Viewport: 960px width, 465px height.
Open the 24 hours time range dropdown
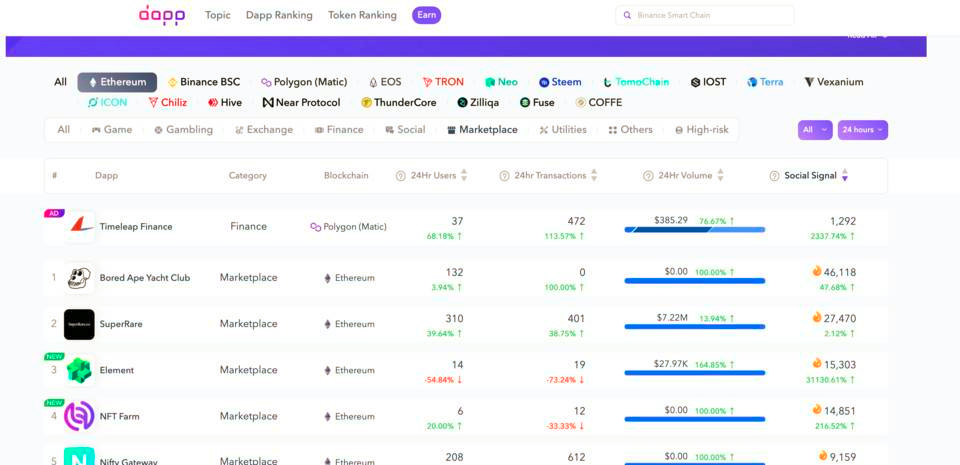coord(863,130)
